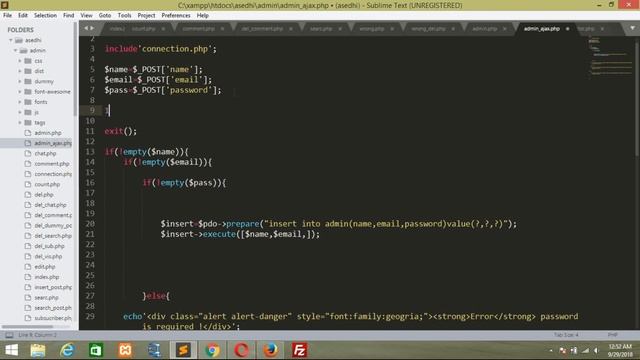Expand the font-awesome folder
This screenshot has width=640, height=360.
tap(20, 92)
